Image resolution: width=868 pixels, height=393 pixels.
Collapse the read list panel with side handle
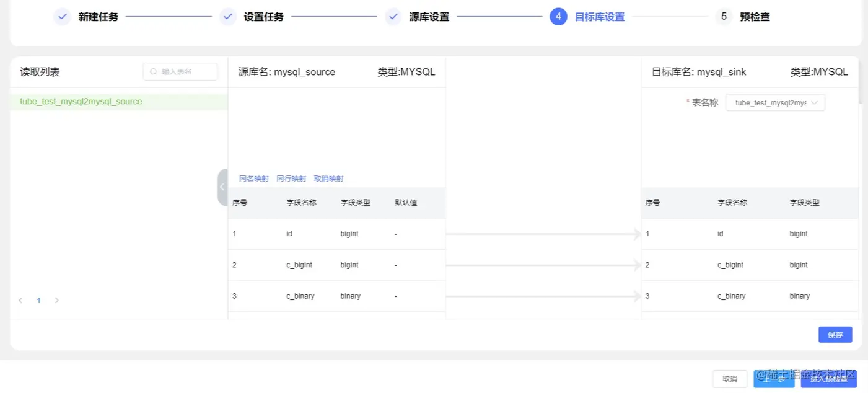tap(222, 187)
